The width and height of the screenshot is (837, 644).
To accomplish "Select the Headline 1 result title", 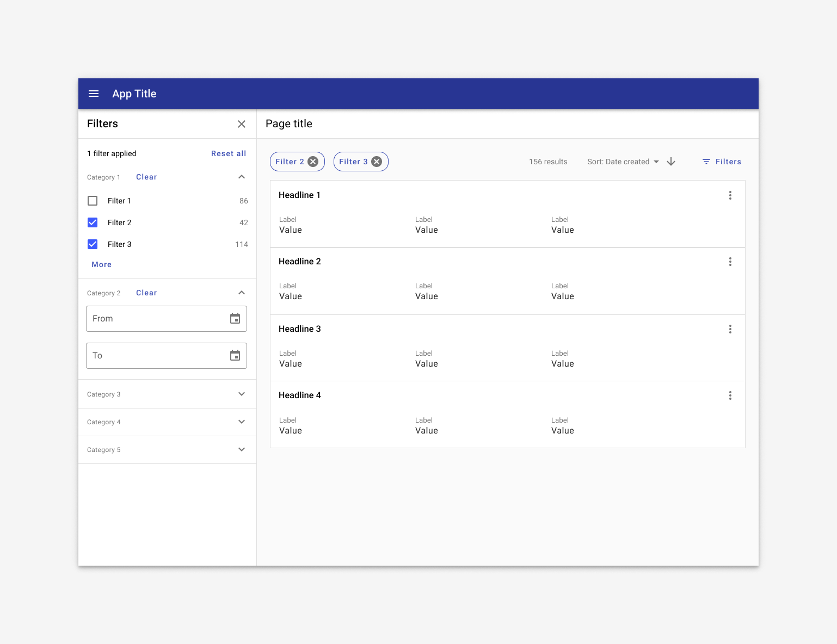I will 299,195.
